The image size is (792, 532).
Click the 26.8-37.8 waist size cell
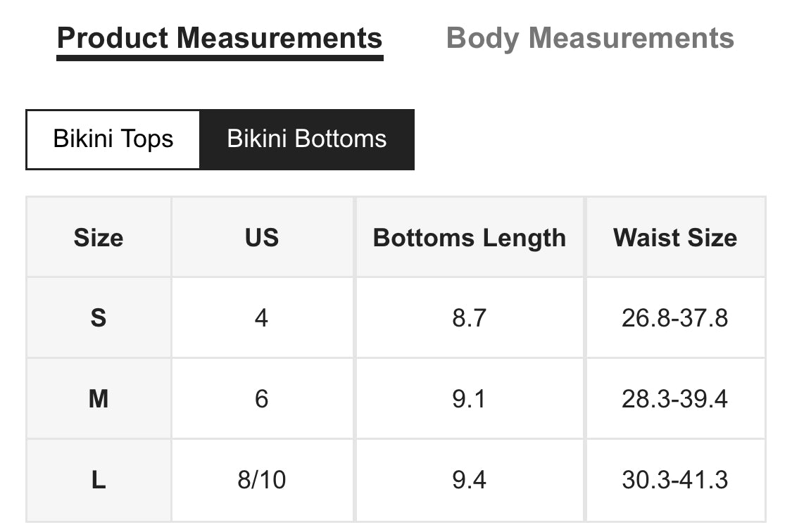(x=675, y=318)
